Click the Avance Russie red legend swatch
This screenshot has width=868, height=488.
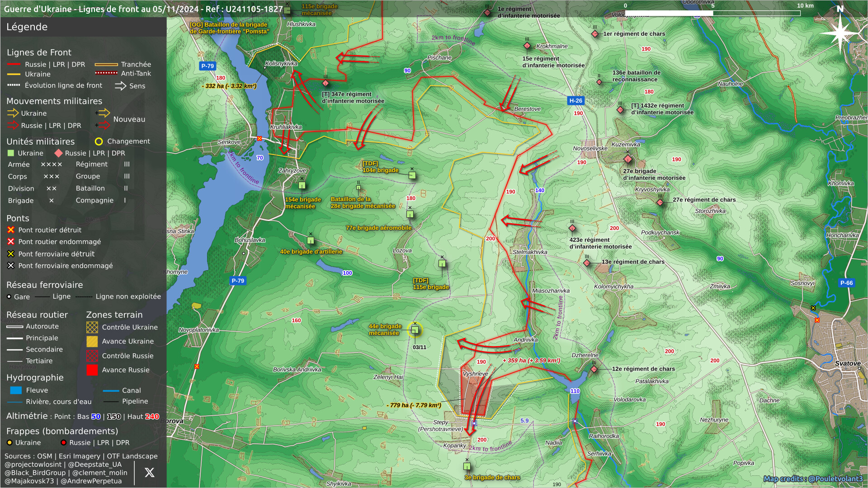pos(92,370)
